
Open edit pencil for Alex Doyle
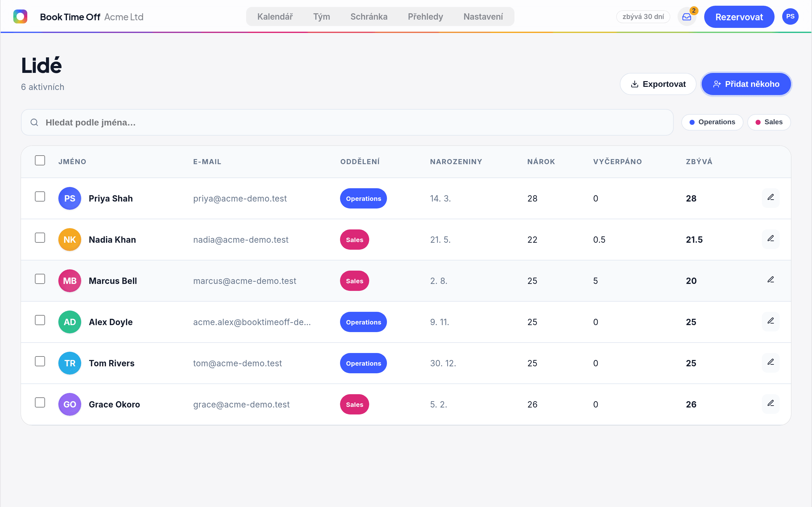(x=770, y=322)
